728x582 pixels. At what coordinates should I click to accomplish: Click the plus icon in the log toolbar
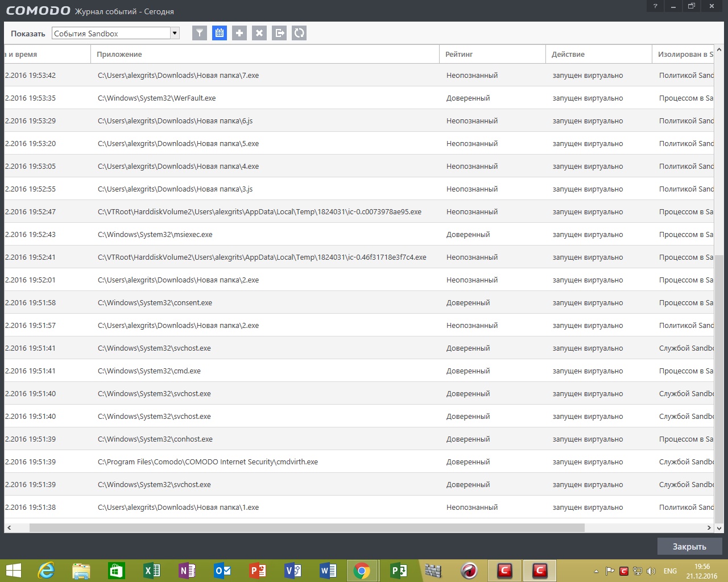pyautogui.click(x=239, y=33)
